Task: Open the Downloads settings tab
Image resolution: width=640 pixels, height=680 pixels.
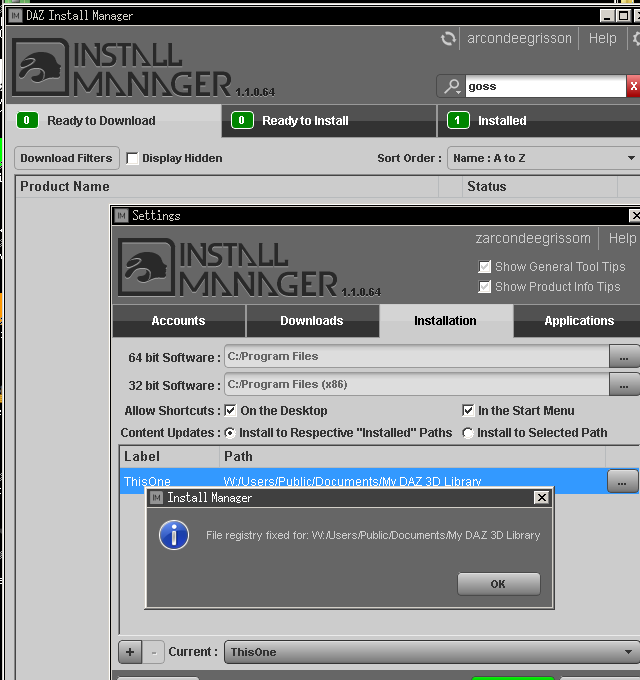Action: point(312,320)
